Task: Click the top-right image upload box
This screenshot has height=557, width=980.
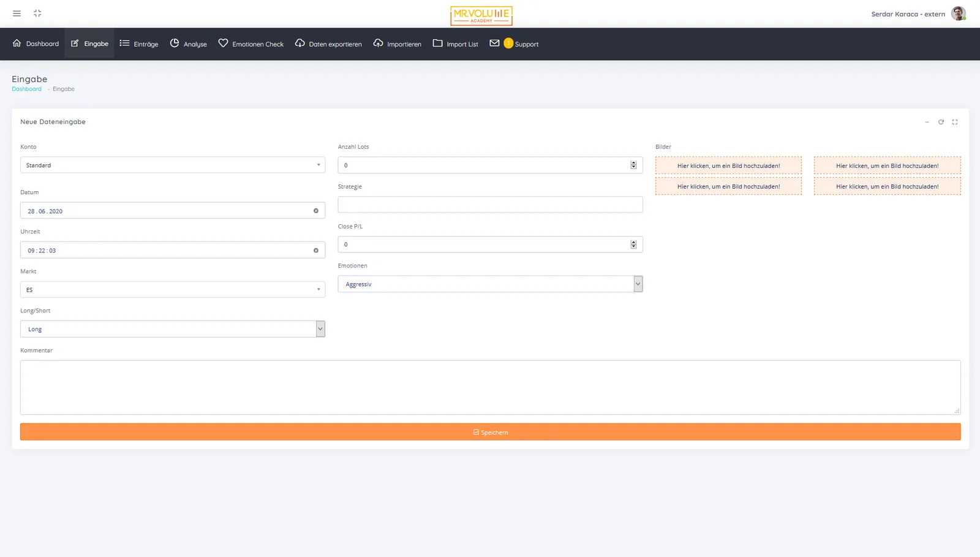Action: click(x=888, y=165)
